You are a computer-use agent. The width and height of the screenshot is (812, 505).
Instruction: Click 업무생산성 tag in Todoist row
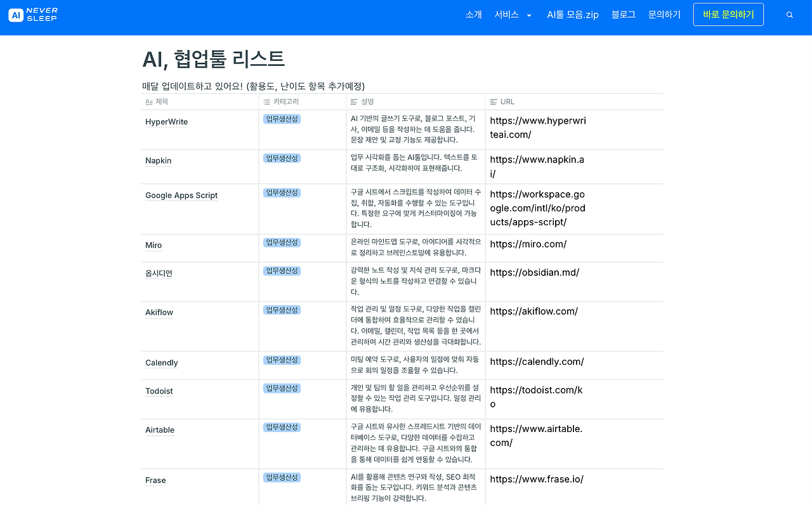[x=282, y=388]
